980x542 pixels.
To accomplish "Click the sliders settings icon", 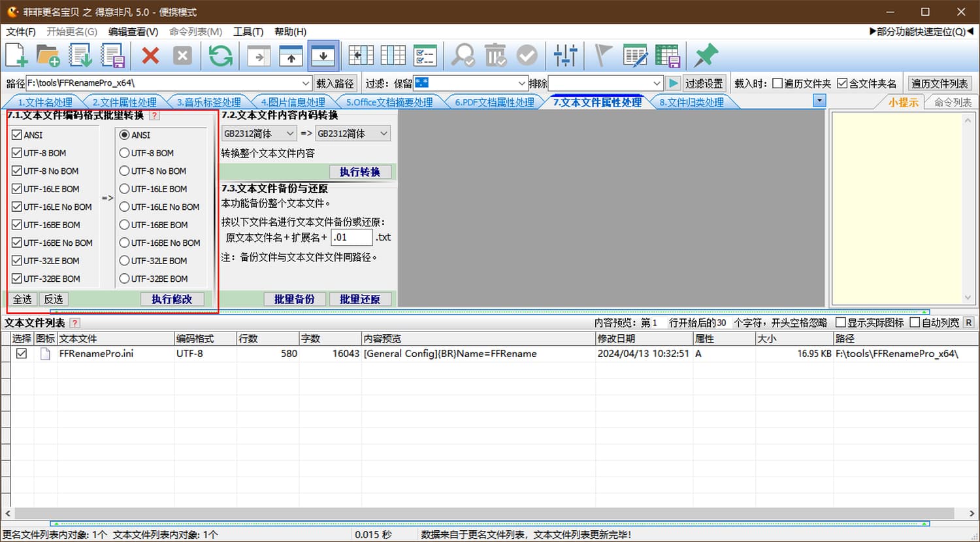I will pos(565,56).
